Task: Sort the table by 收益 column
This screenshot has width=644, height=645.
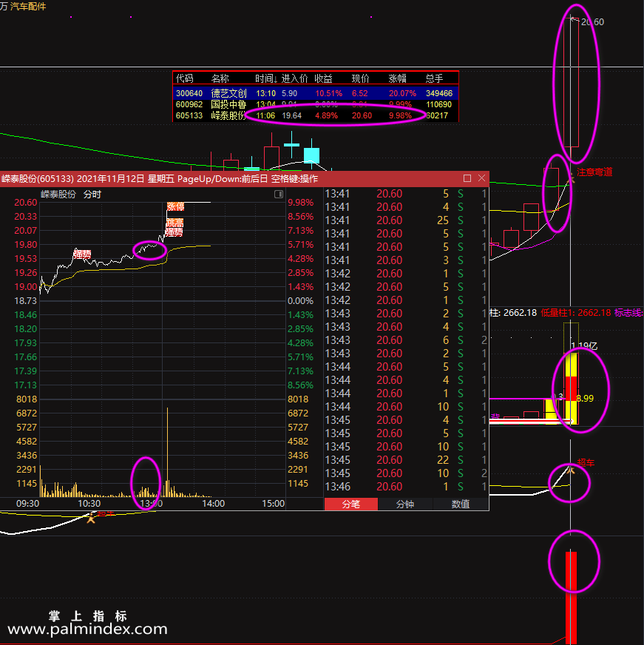Action: coord(324,78)
